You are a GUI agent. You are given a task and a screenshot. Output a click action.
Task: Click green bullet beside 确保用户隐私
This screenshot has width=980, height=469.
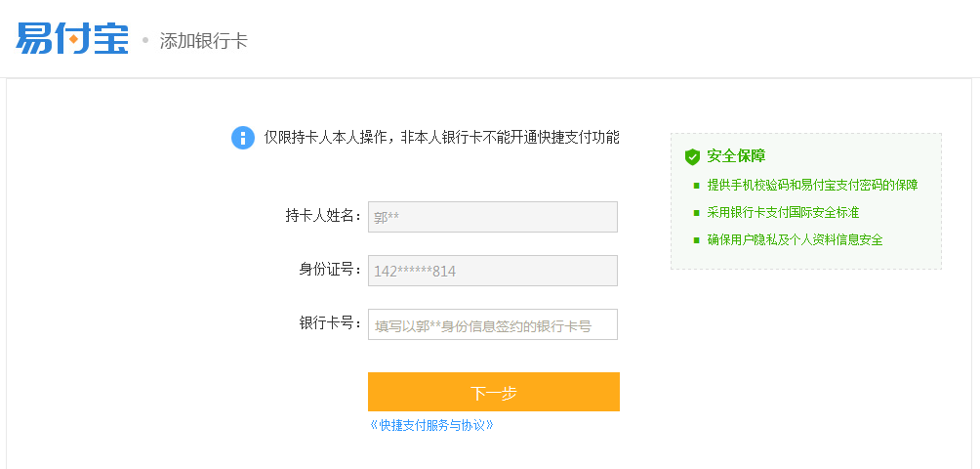pos(696,240)
